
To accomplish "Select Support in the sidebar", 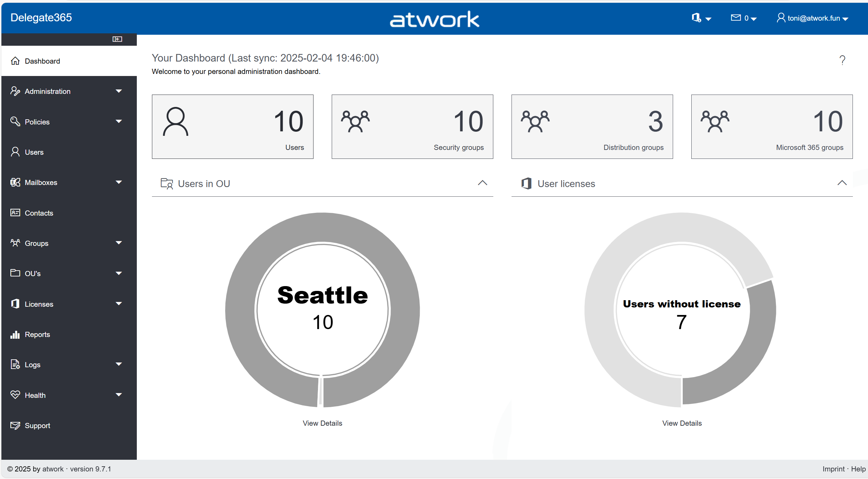I will [37, 425].
